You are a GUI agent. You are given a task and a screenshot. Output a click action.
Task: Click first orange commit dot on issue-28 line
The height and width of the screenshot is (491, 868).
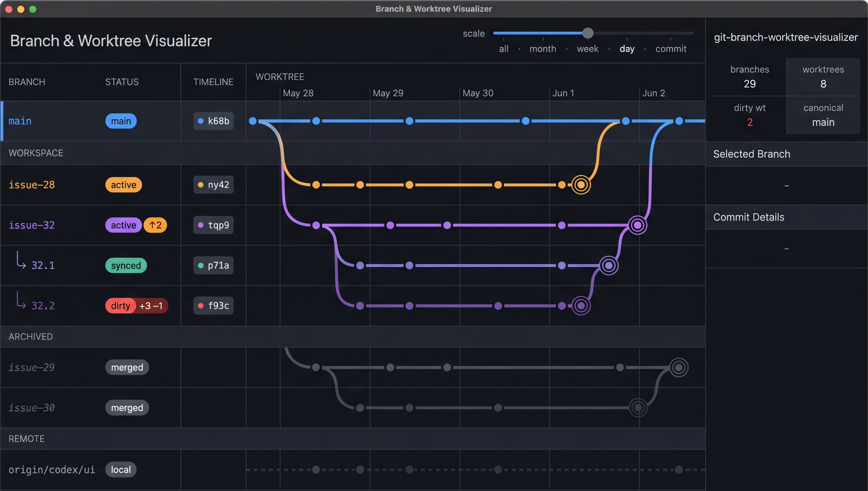(x=316, y=185)
